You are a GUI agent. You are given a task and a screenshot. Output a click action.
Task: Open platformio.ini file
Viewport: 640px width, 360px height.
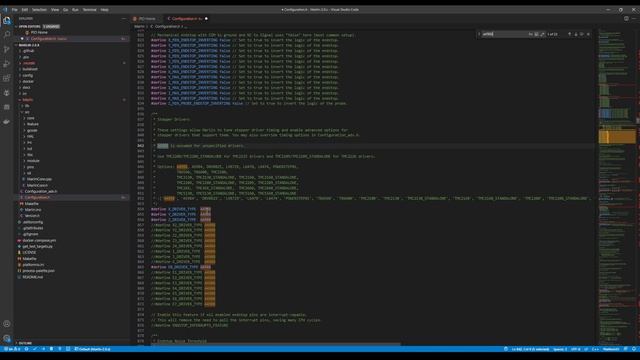(32, 264)
